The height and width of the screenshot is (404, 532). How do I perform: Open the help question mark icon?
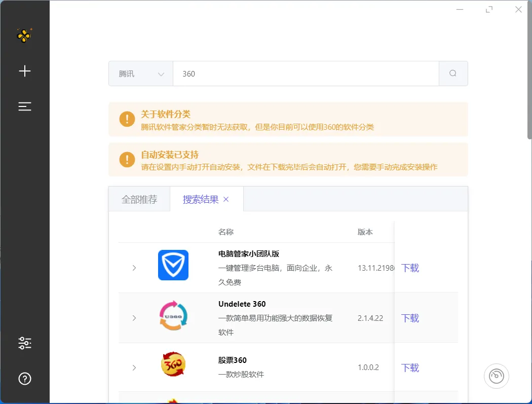(25, 379)
